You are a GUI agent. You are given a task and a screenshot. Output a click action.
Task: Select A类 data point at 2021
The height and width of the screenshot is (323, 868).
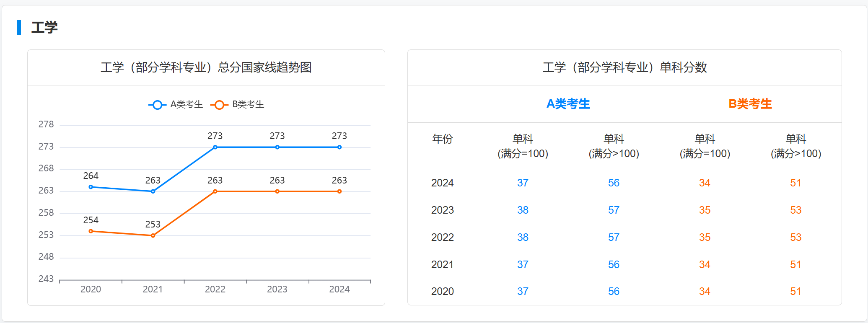[x=153, y=191]
